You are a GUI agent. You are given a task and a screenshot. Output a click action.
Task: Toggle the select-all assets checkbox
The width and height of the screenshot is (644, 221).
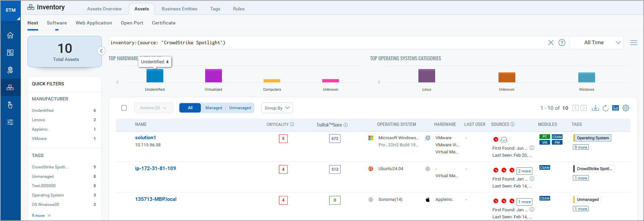[x=124, y=108]
